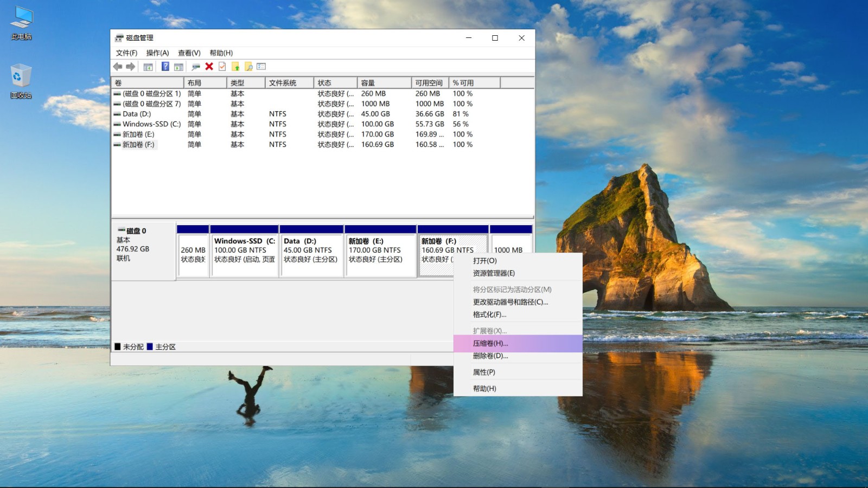
Task: Open the 文件(F) menu
Action: tap(126, 53)
